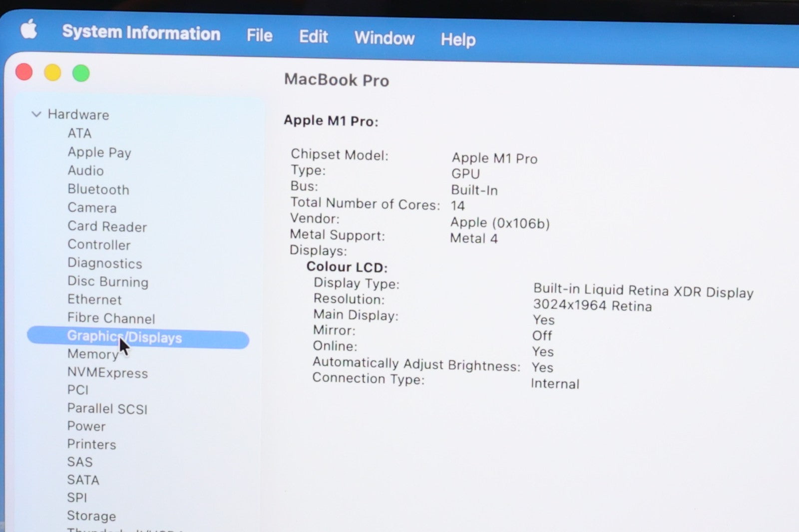Open the Help menu

click(x=457, y=39)
